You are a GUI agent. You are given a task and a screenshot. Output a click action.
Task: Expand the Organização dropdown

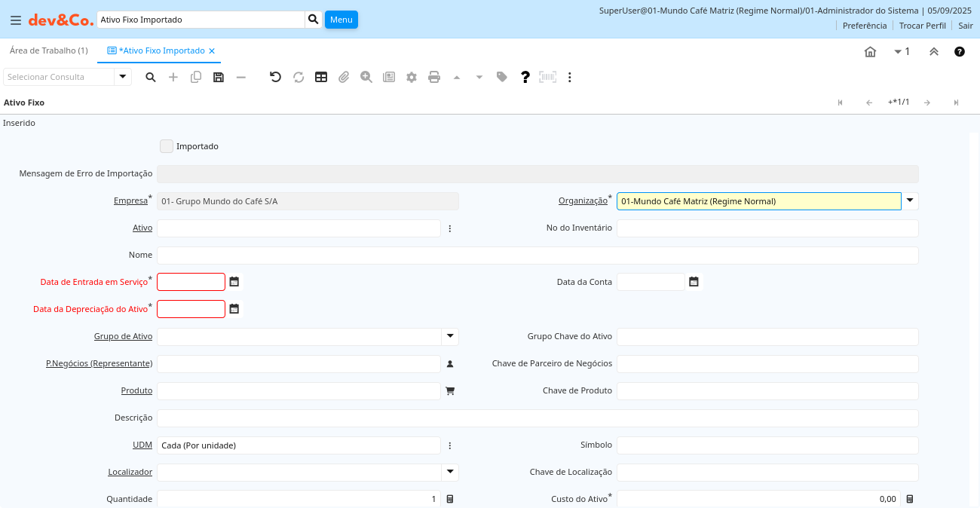(910, 200)
